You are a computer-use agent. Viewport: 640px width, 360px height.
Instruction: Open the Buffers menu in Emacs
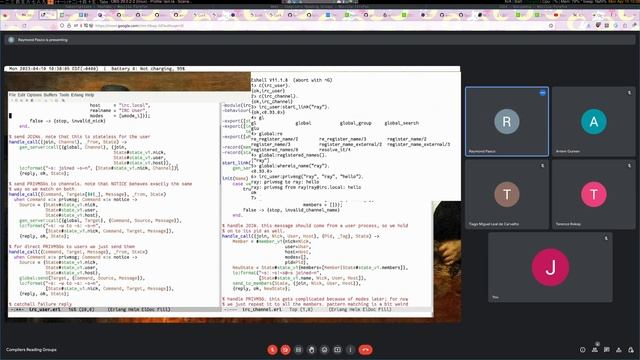[x=51, y=95]
